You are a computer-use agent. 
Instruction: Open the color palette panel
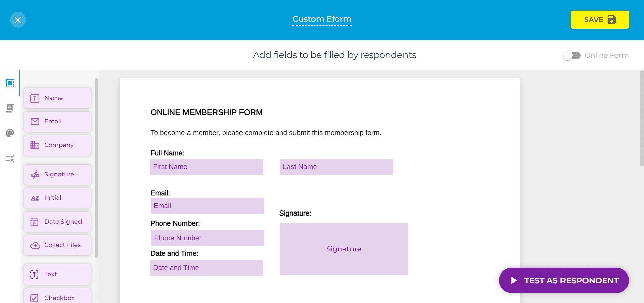pyautogui.click(x=10, y=133)
